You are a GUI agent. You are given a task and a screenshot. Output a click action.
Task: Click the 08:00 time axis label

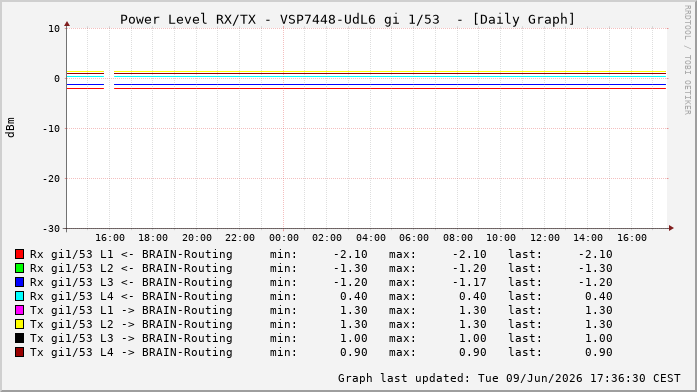tap(457, 238)
